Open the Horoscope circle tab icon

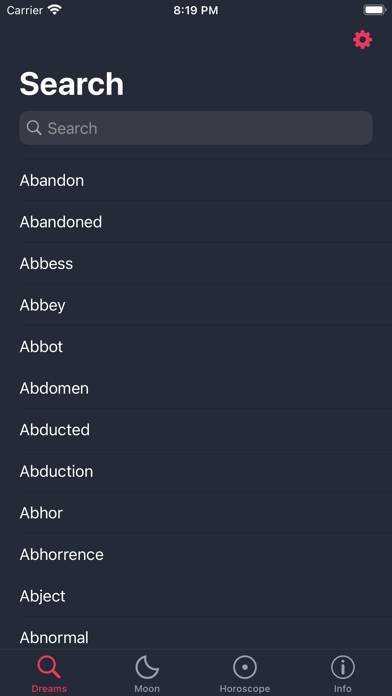(x=245, y=667)
